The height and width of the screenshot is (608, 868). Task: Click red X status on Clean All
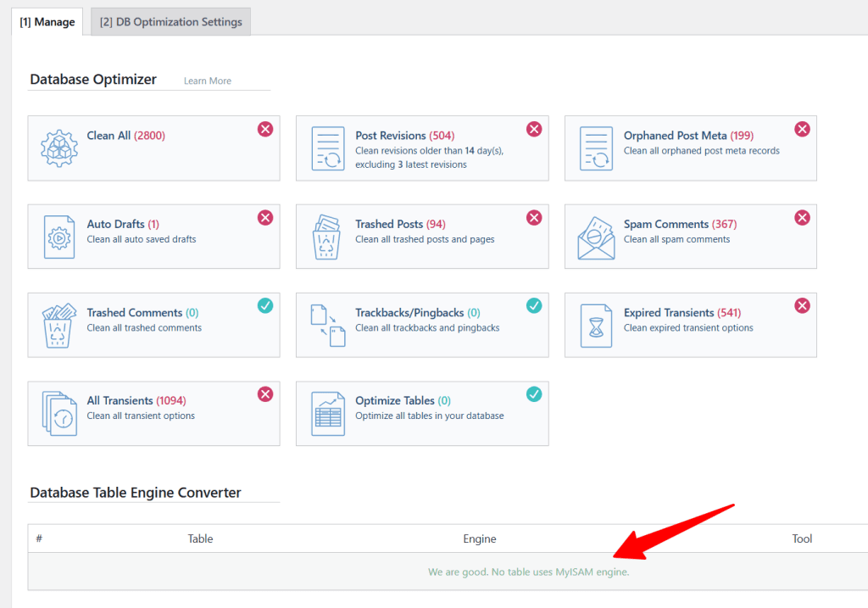(x=265, y=129)
